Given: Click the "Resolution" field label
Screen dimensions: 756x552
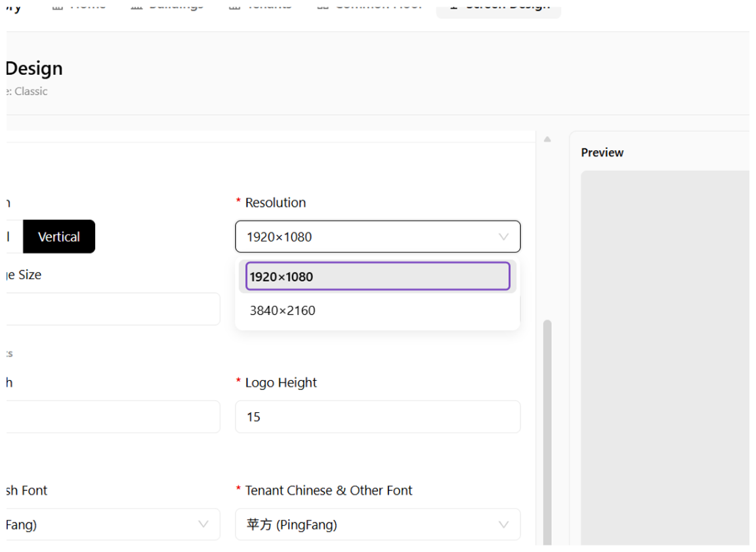Looking at the screenshot, I should point(276,202).
